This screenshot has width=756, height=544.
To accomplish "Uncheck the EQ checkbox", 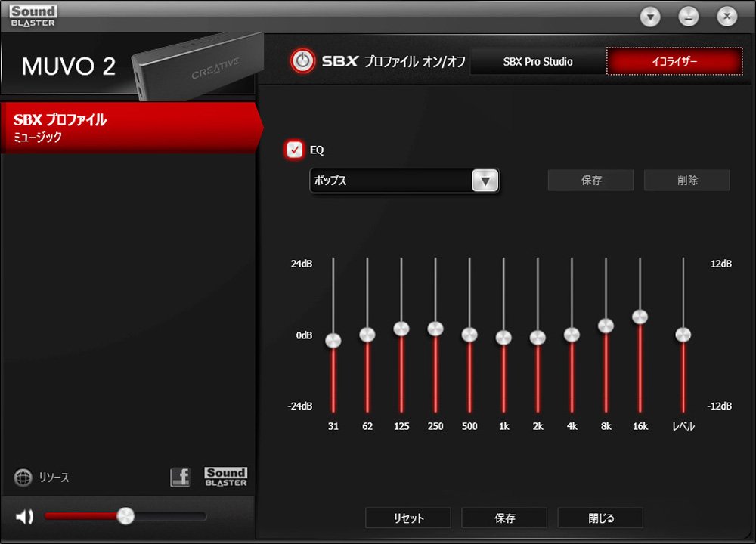I will (x=294, y=150).
